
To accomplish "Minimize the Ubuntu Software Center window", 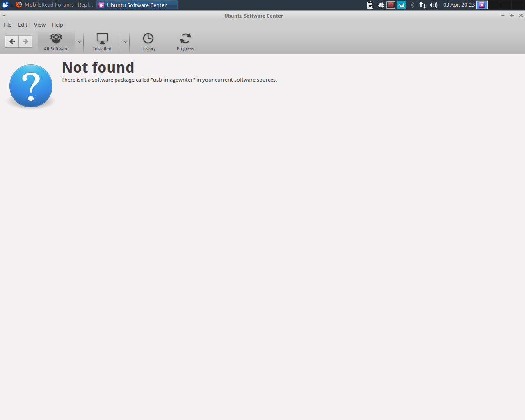I will point(503,16).
